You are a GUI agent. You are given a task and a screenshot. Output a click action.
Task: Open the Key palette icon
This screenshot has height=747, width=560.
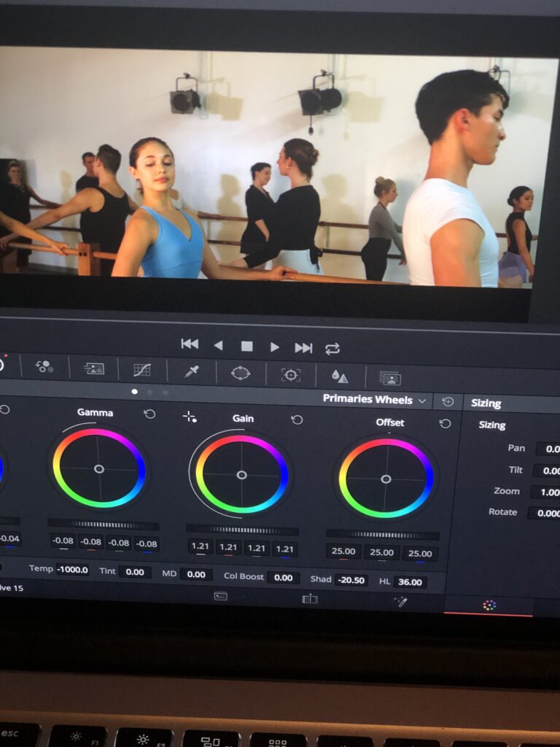[x=390, y=378]
